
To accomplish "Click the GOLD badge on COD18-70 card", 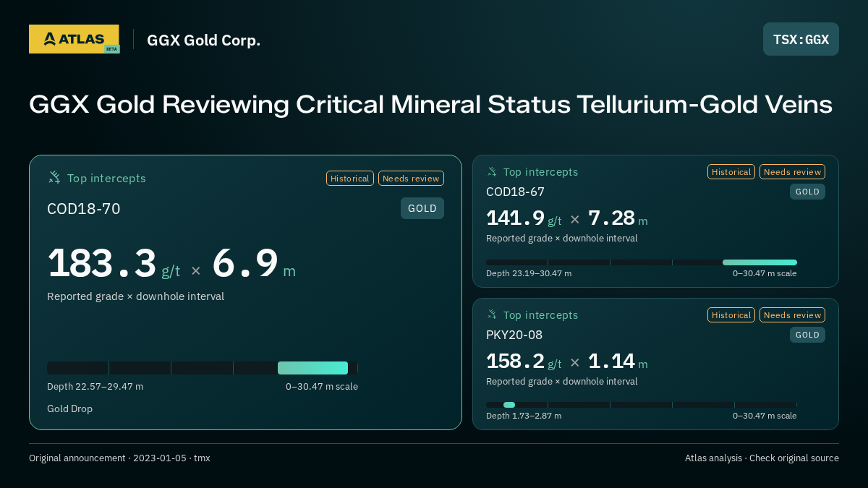I will (422, 208).
